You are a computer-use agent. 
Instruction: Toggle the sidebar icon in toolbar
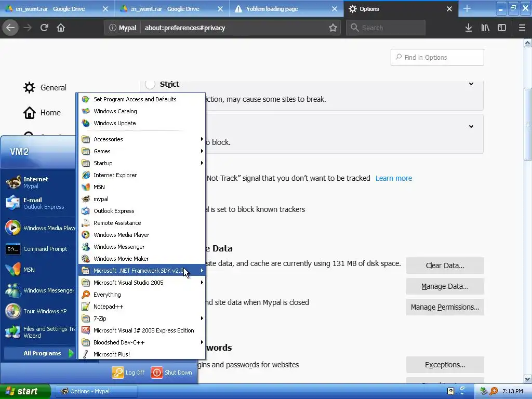[502, 28]
